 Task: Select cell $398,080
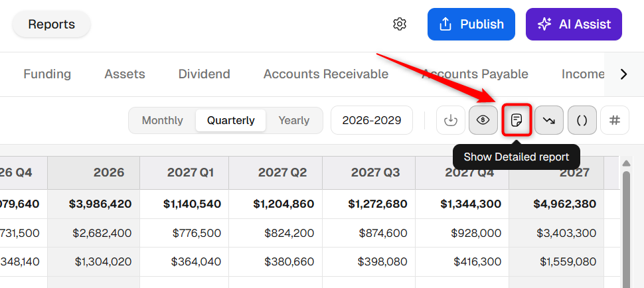(369, 261)
